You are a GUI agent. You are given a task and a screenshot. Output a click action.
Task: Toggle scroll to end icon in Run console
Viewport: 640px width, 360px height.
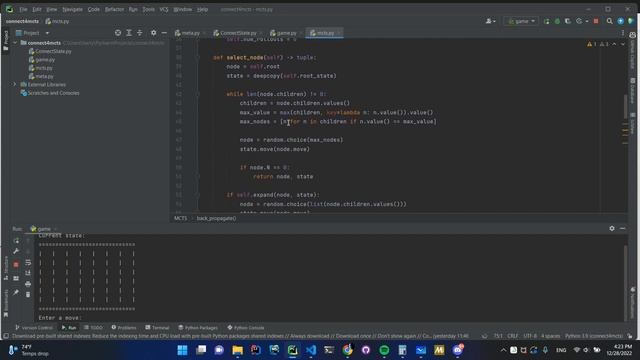(28, 273)
